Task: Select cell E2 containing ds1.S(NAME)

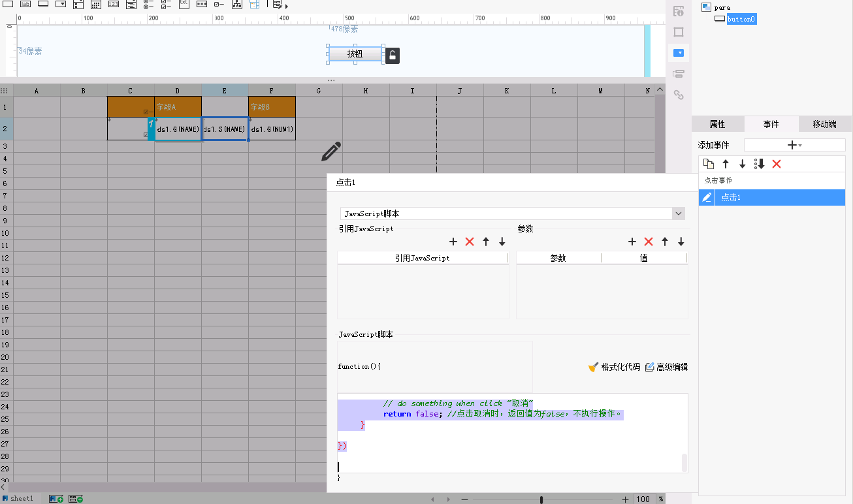Action: click(225, 129)
